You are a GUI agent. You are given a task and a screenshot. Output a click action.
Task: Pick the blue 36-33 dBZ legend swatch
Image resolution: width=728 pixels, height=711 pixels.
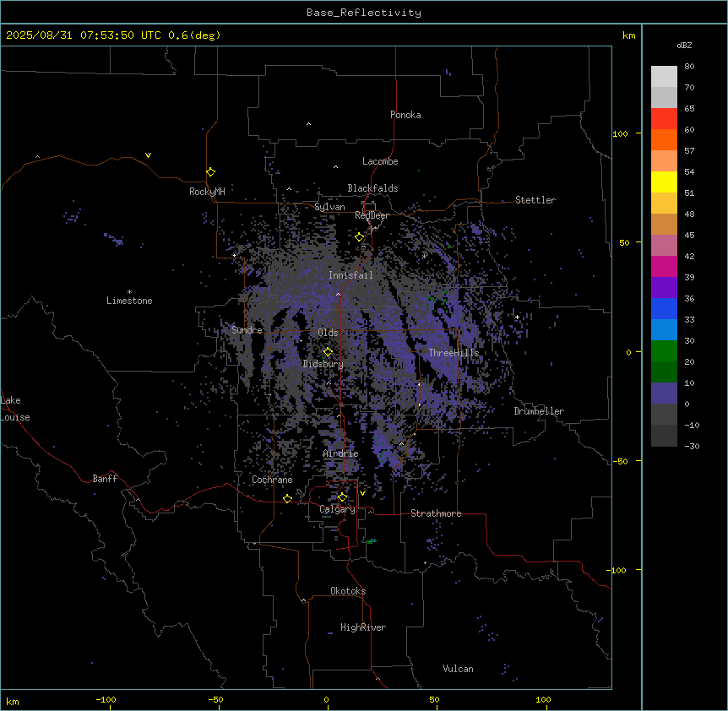[x=664, y=309]
